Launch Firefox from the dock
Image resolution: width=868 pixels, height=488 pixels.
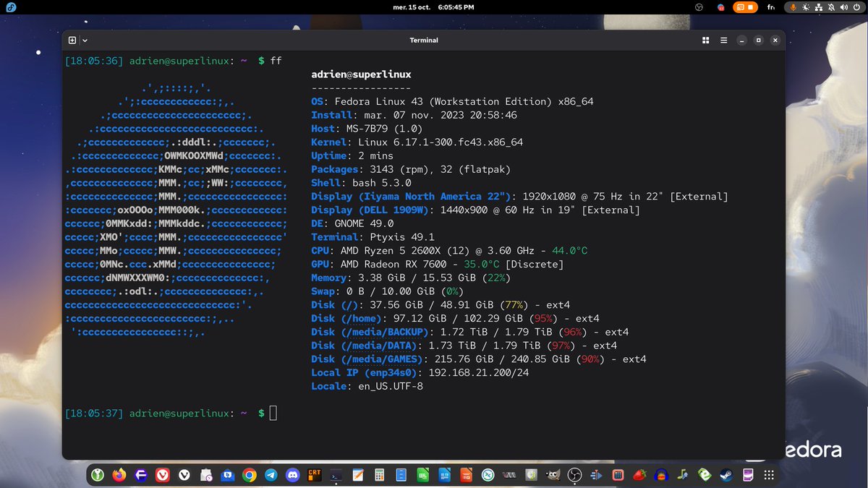119,475
